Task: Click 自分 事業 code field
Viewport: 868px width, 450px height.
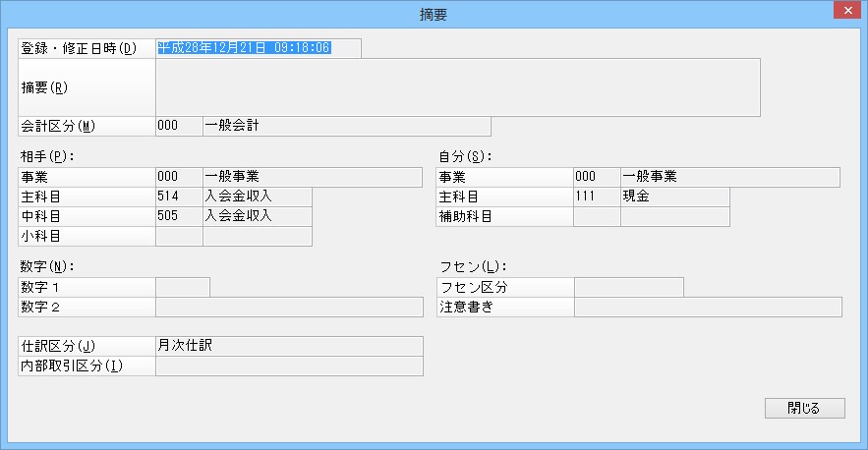Action: tap(597, 177)
